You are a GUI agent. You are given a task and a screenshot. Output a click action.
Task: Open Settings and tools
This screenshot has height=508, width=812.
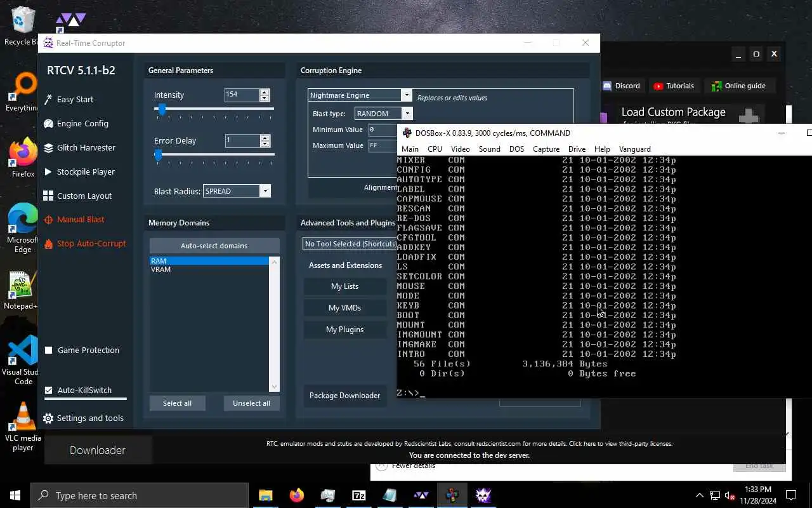tap(83, 418)
